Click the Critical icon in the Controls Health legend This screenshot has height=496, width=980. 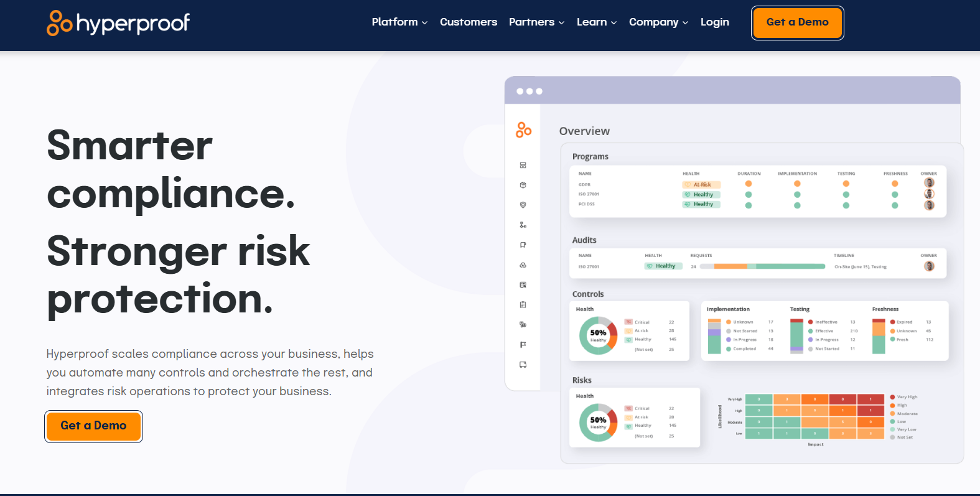[628, 322]
